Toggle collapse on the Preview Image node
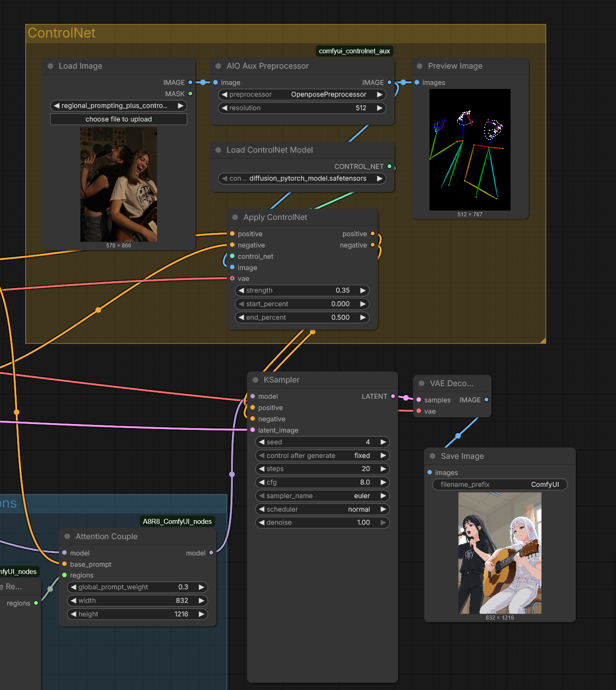The width and height of the screenshot is (616, 690). 420,66
